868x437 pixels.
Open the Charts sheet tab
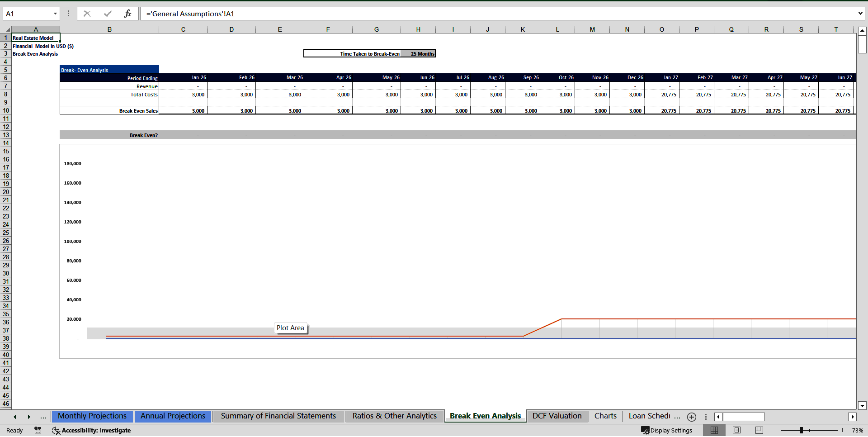click(x=605, y=416)
